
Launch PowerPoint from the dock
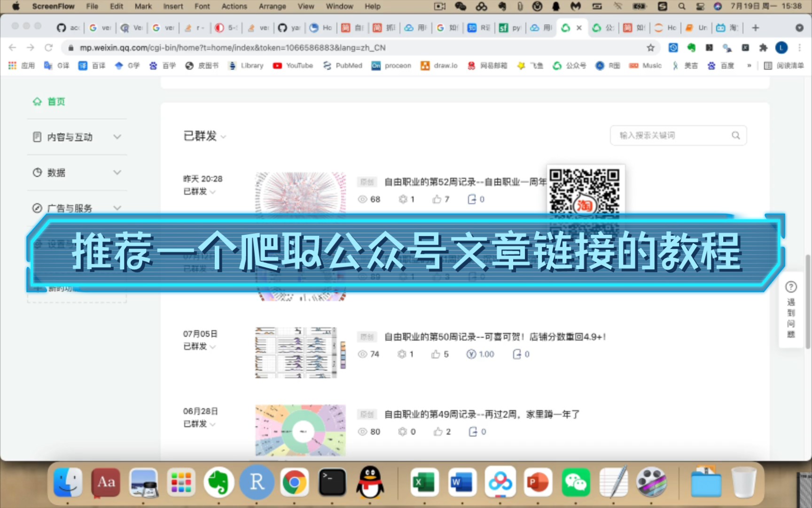538,482
